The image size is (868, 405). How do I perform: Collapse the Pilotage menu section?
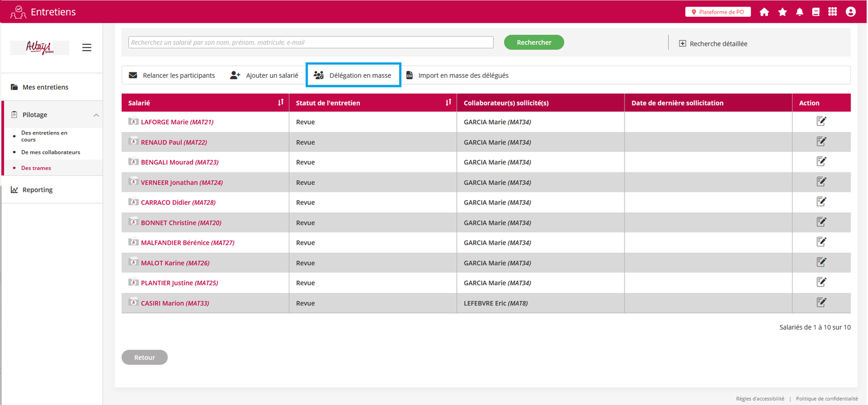(x=96, y=115)
